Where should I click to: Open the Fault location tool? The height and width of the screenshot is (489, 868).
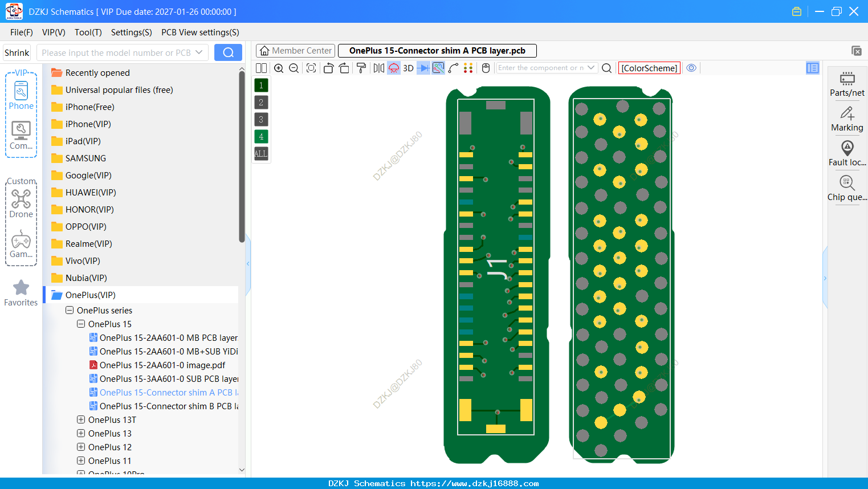tap(847, 154)
